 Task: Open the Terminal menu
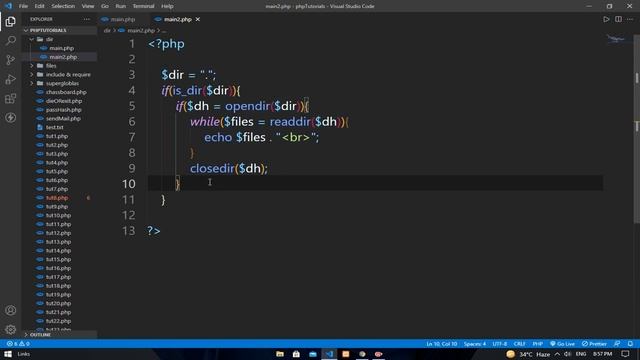pyautogui.click(x=143, y=6)
